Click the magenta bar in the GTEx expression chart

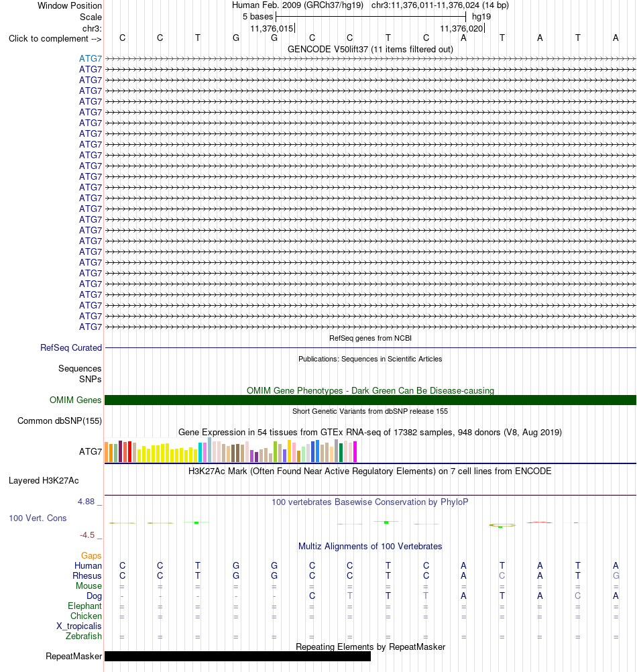pyautogui.click(x=355, y=452)
